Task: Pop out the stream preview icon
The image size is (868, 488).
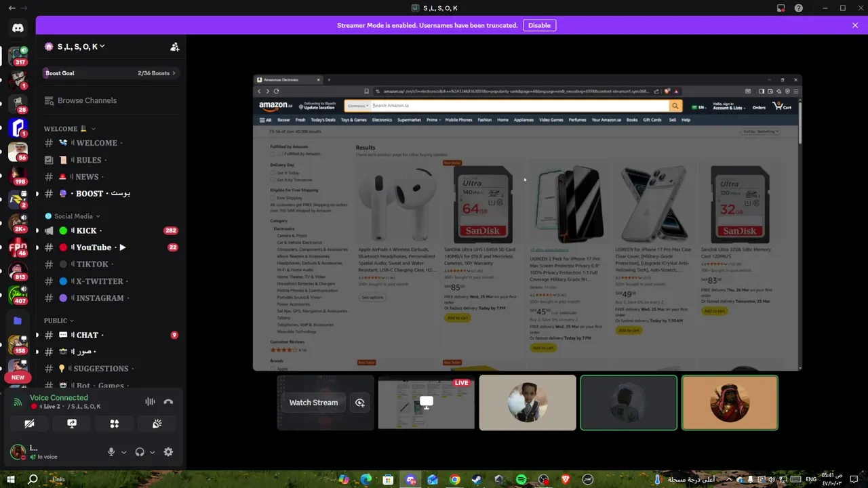Action: 360,403
